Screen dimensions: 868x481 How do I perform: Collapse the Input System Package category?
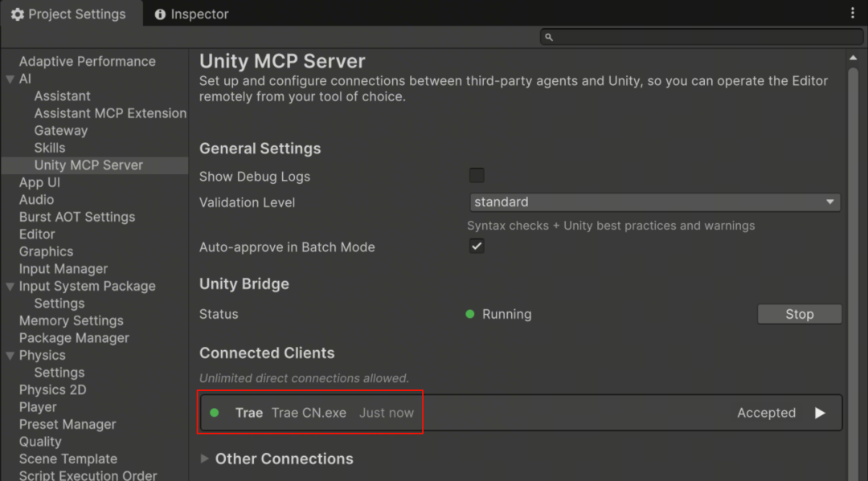coord(10,287)
